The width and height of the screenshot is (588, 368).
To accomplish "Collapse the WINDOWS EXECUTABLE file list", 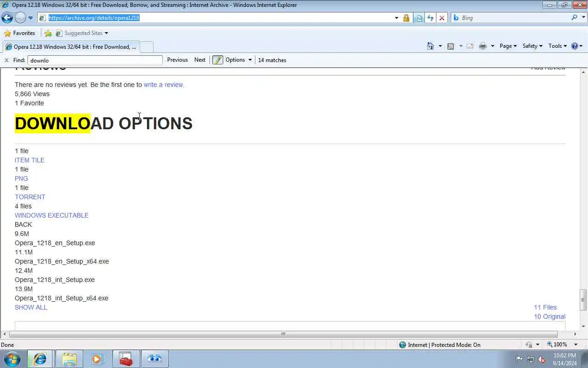I will pyautogui.click(x=51, y=215).
